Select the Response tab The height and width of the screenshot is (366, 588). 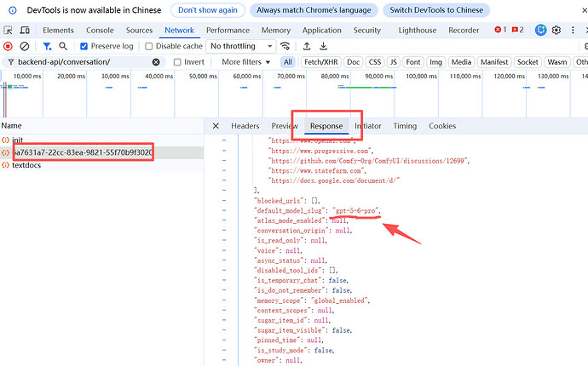(x=326, y=126)
